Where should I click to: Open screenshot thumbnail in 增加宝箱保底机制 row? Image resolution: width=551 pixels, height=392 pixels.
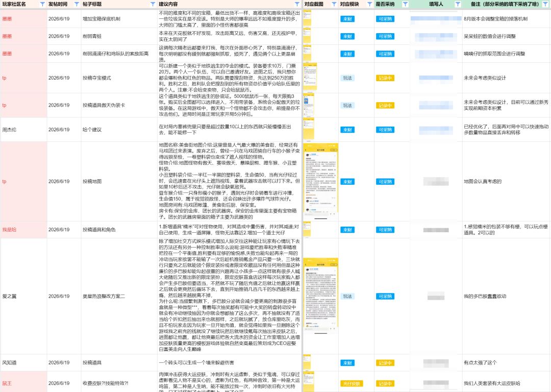click(x=307, y=18)
